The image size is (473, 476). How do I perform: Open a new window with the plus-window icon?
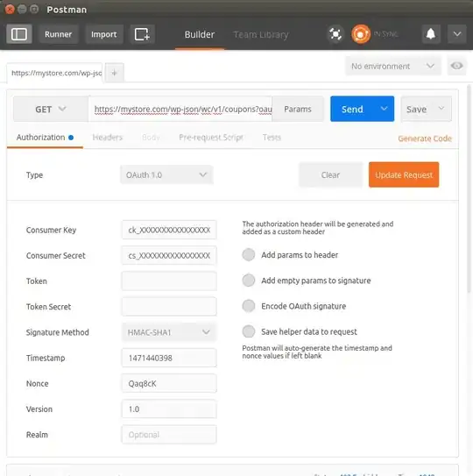coord(142,34)
